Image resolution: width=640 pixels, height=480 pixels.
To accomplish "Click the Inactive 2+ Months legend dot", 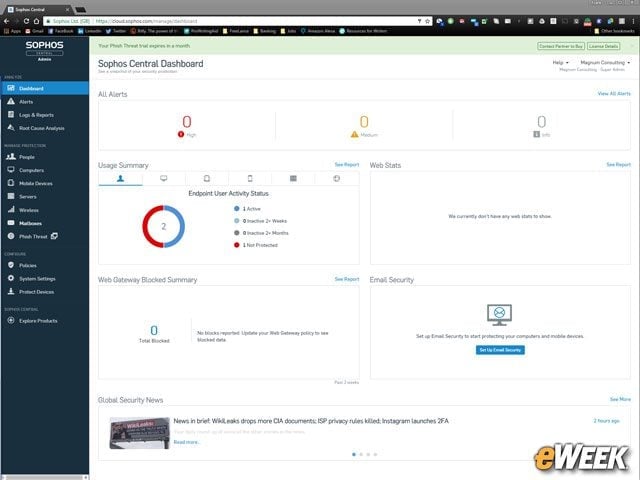I will (x=237, y=233).
